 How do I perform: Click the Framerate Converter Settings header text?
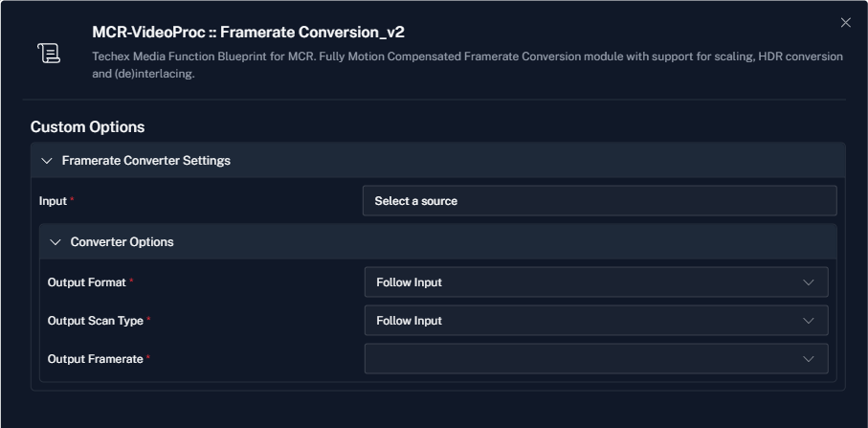point(146,161)
